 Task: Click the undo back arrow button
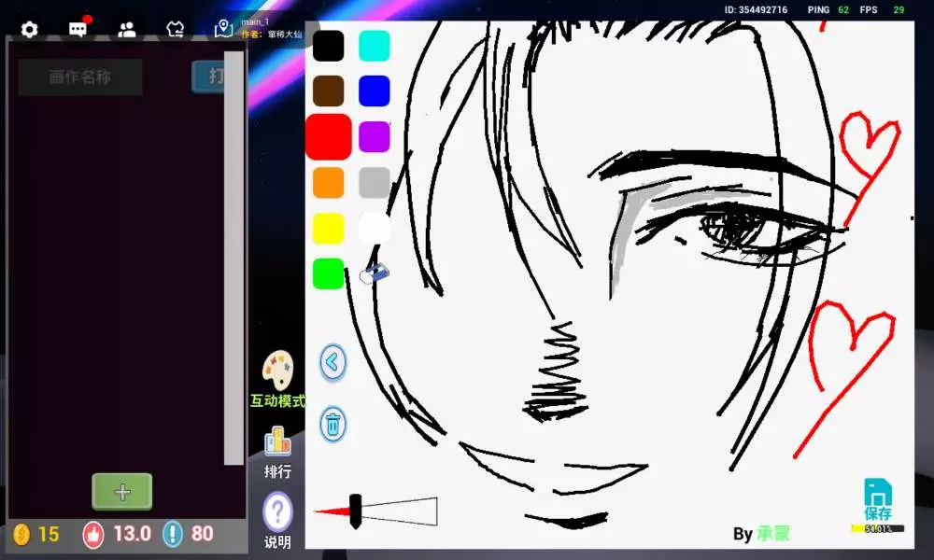(x=333, y=362)
